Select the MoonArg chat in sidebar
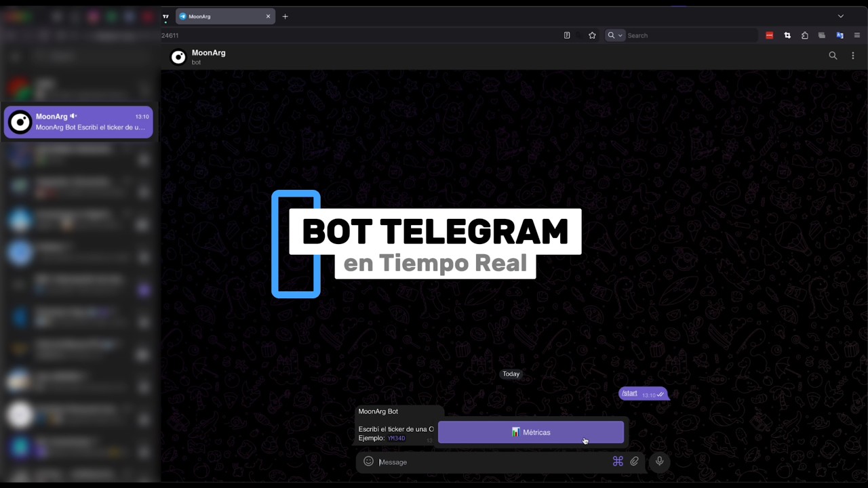The image size is (868, 488). (79, 122)
